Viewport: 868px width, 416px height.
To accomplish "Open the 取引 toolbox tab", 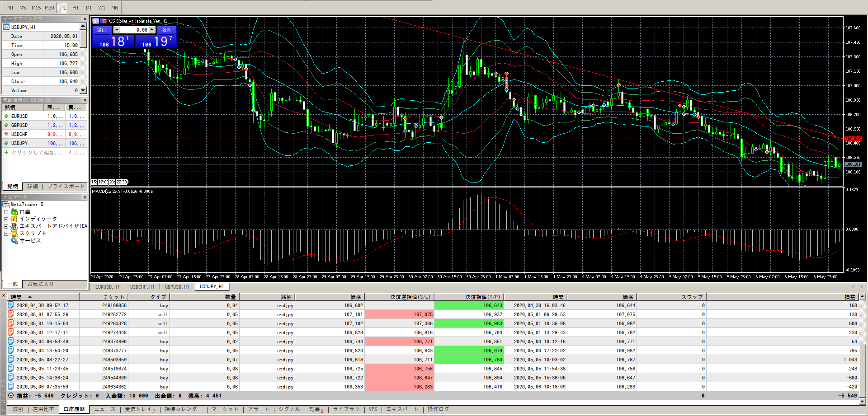I will pos(18,409).
